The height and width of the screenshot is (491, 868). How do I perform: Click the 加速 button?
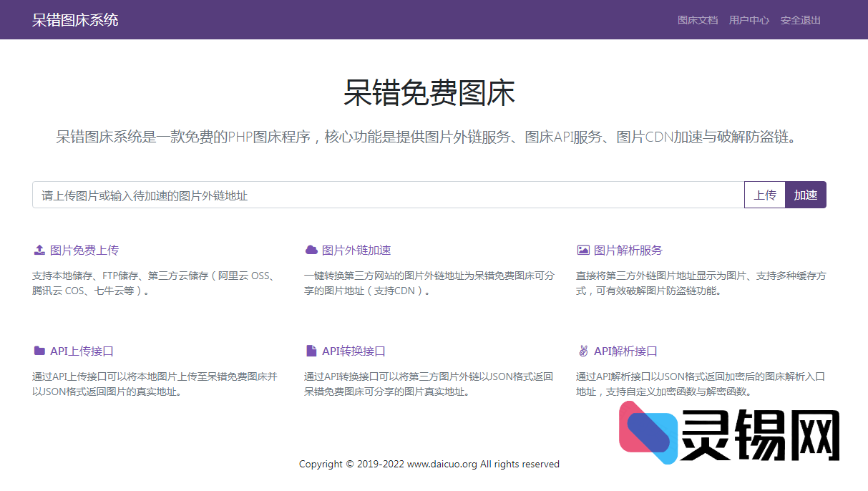pos(806,194)
